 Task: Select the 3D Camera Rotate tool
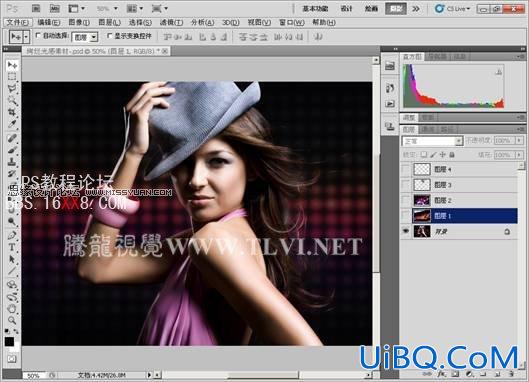12,297
